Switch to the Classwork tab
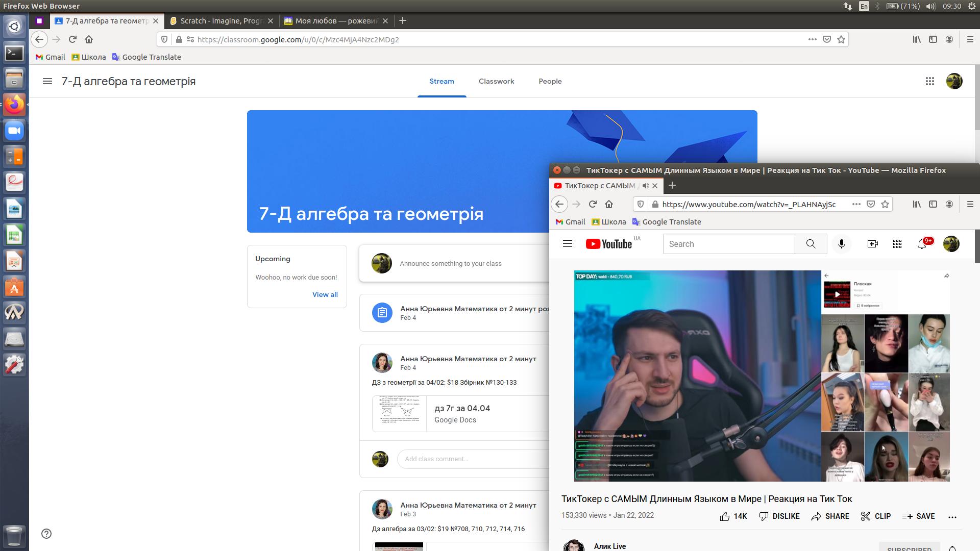Viewport: 980px width, 551px height. click(496, 81)
